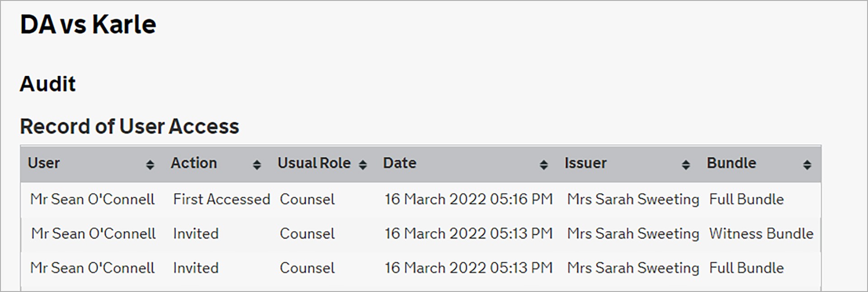Screen dimensions: 868x292
Task: Click the User column header text
Action: (44, 163)
